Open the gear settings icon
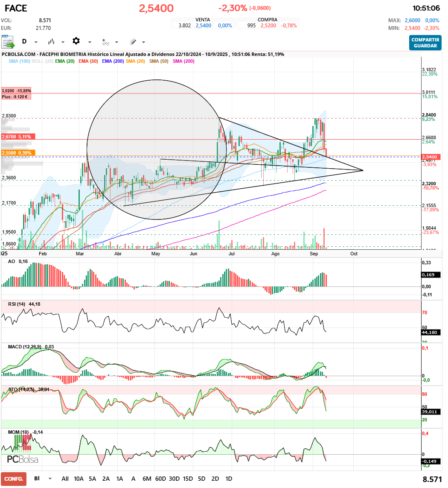The width and height of the screenshot is (448, 488). [76, 41]
